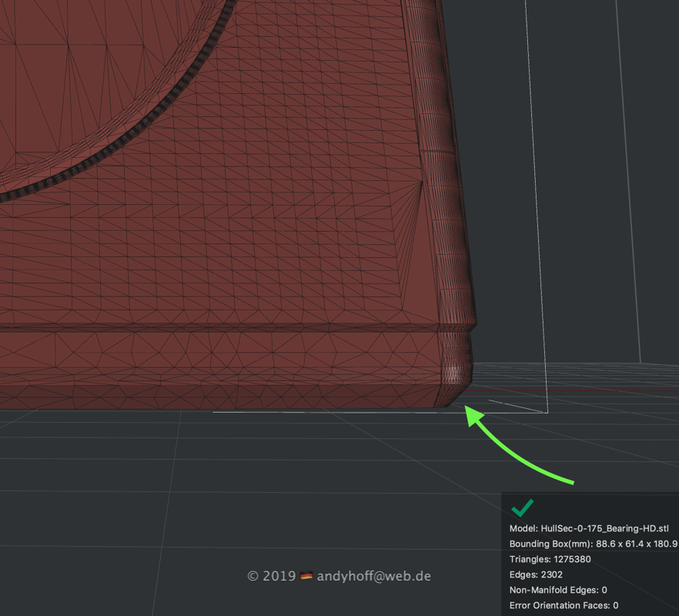
Task: Click the white bounding box floor corner
Action: (x=547, y=412)
